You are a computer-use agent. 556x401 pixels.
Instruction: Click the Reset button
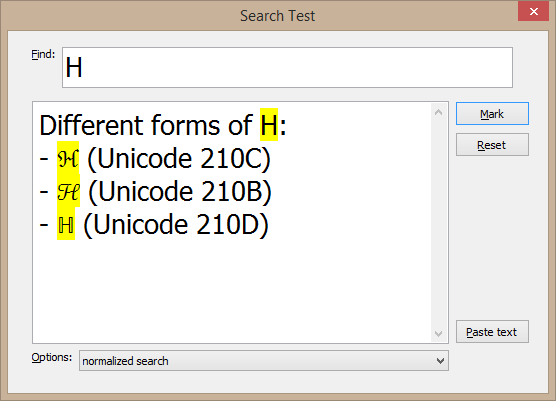492,145
